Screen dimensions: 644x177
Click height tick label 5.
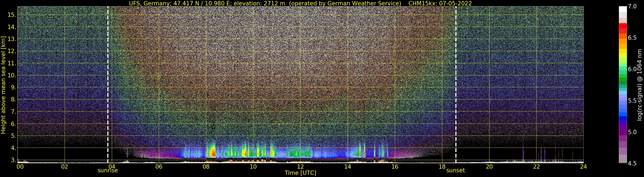click(14, 136)
